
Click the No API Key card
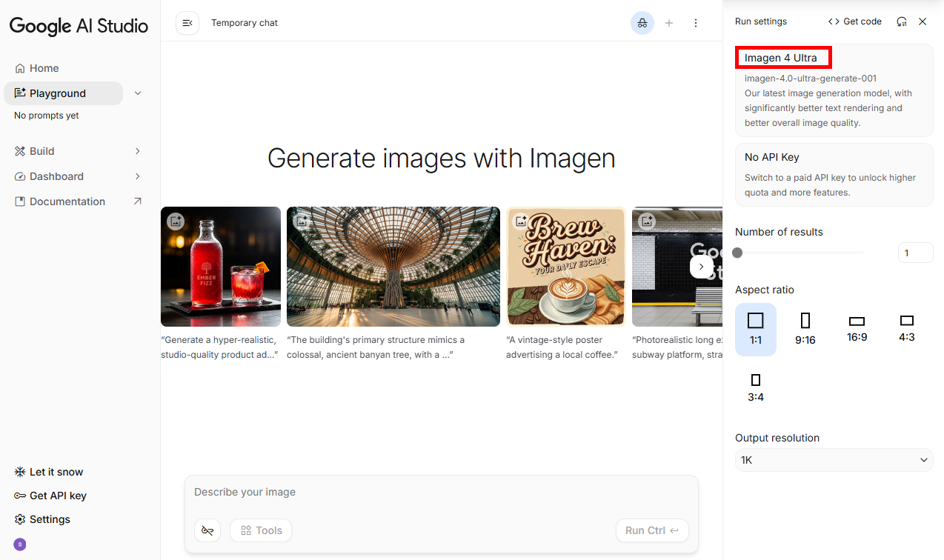point(834,174)
